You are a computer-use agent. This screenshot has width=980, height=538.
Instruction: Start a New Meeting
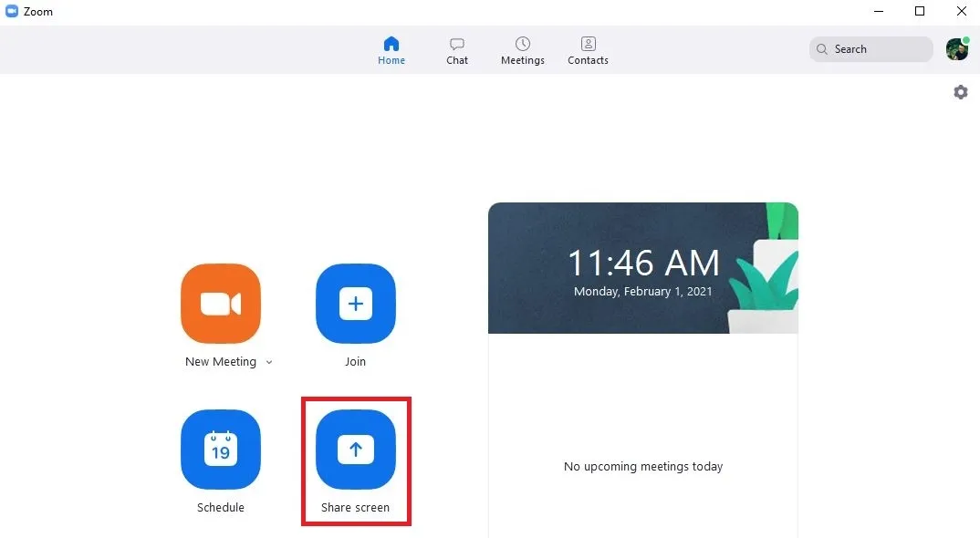pyautogui.click(x=221, y=304)
